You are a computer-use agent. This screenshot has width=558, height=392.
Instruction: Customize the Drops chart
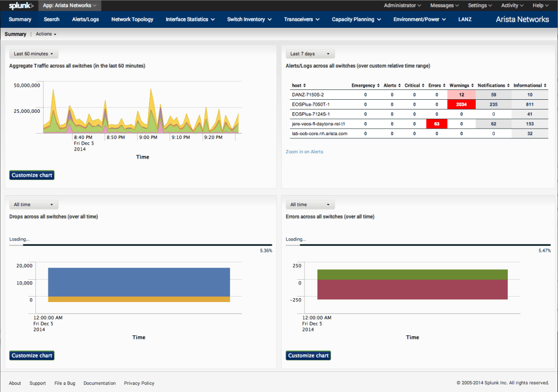[32, 355]
